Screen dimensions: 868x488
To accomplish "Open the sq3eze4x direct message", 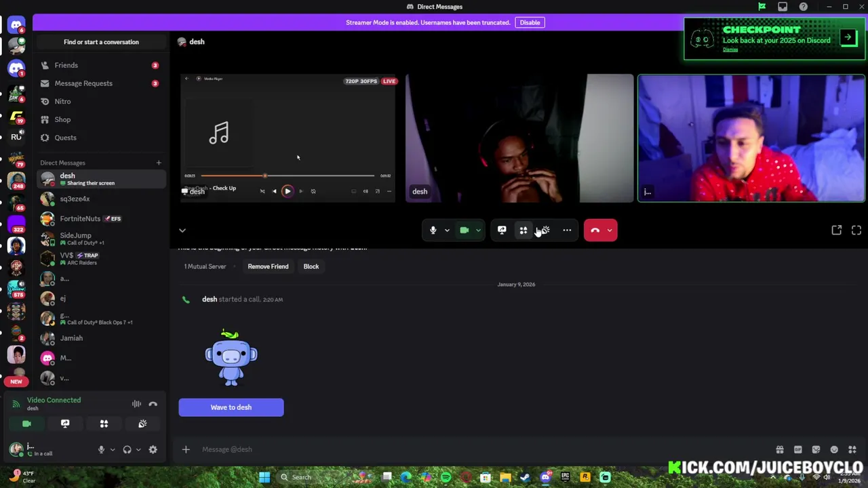I will (x=101, y=199).
